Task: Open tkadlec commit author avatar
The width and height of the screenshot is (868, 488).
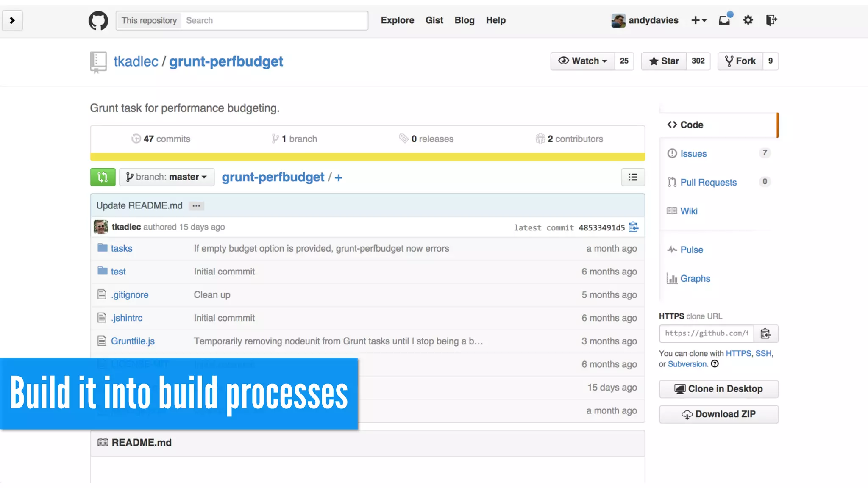Action: (x=101, y=227)
